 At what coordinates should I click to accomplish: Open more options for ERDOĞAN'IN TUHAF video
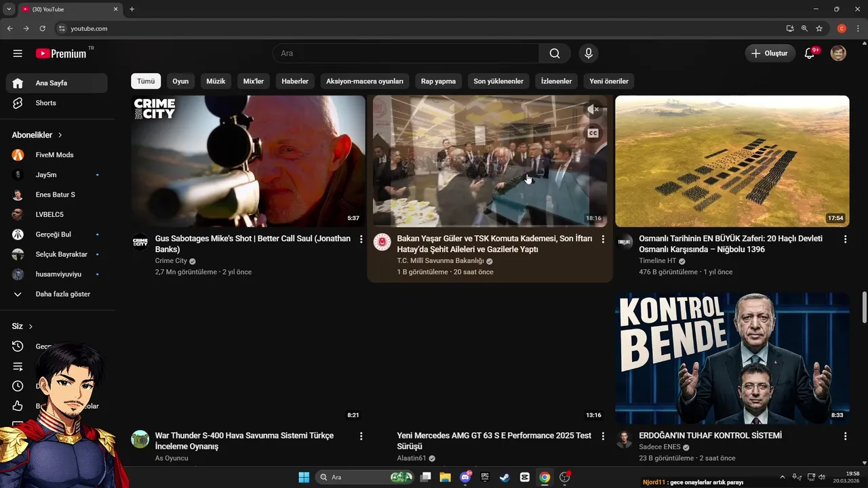pos(845,436)
